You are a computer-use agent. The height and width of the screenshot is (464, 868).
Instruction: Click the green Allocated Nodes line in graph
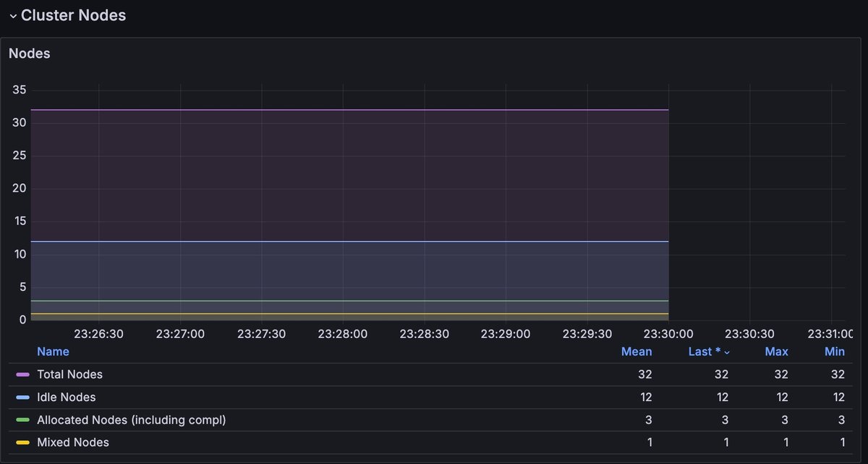[x=347, y=300]
